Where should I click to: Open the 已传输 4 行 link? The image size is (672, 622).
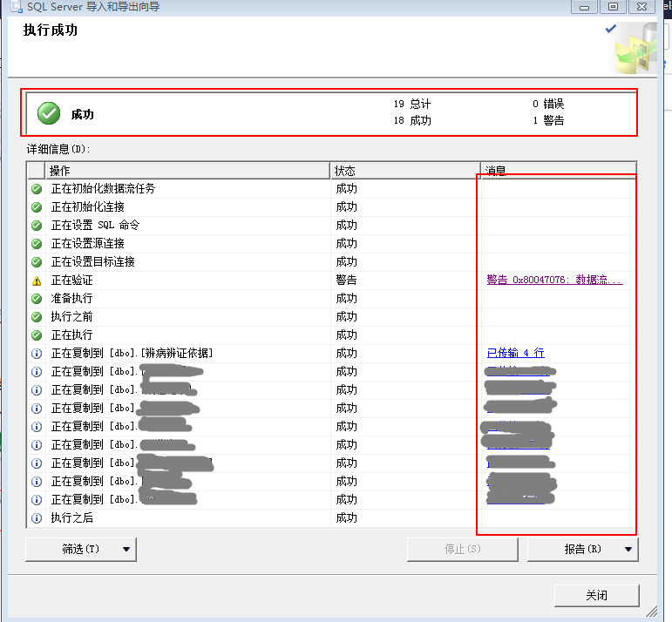[516, 353]
